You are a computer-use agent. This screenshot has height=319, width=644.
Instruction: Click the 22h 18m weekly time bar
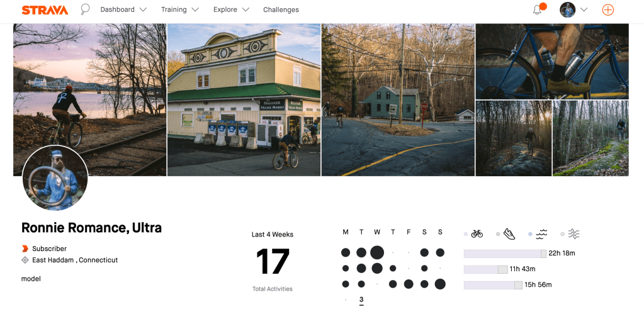pos(505,254)
